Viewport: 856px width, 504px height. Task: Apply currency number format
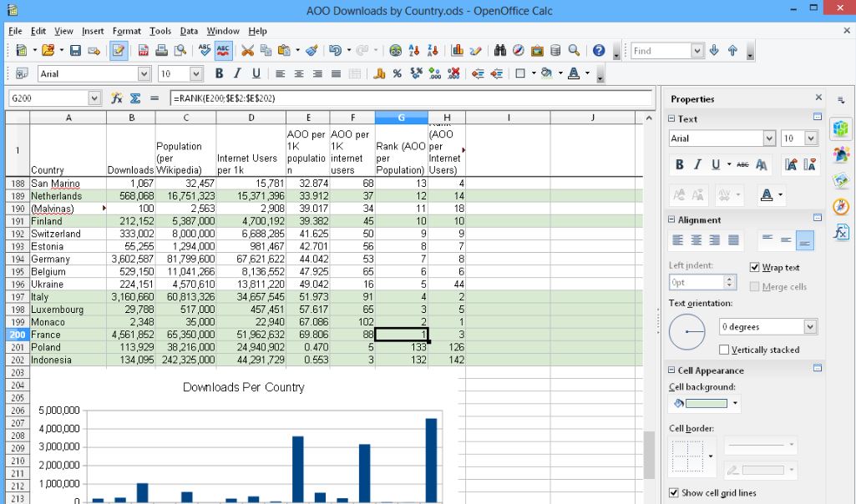click(379, 73)
